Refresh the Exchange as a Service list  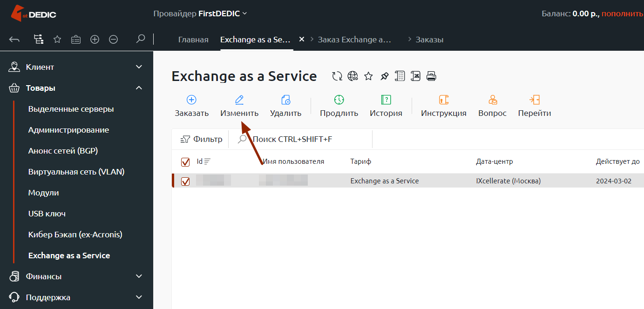[337, 76]
